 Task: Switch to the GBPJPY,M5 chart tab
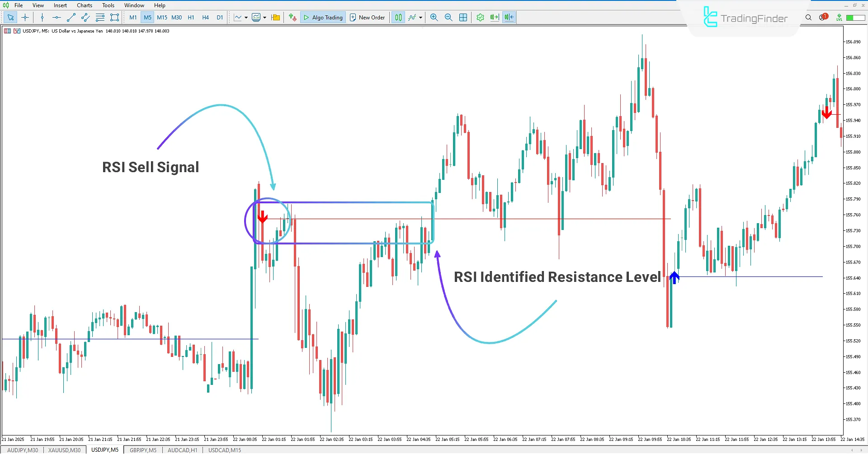[143, 450]
